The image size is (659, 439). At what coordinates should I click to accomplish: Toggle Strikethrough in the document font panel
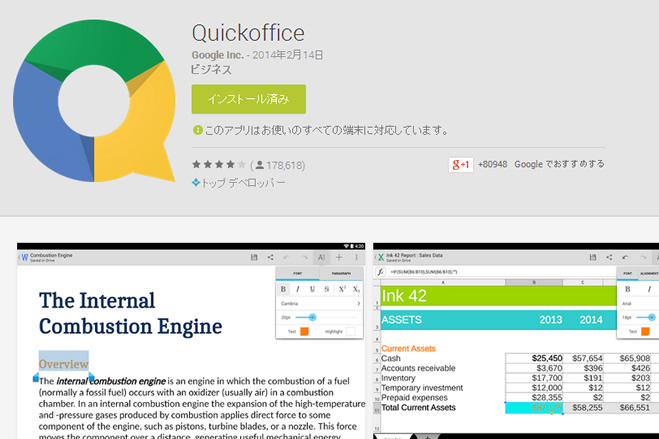[x=327, y=289]
